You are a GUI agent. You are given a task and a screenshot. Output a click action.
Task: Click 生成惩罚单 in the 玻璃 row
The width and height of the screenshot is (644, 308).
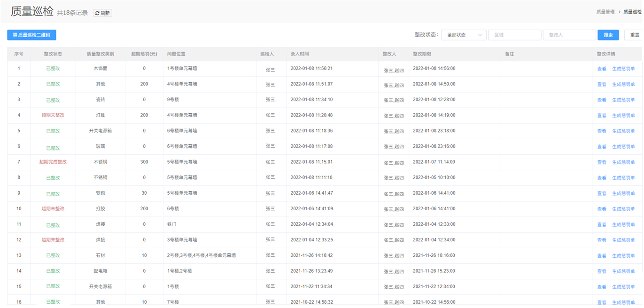point(623,147)
